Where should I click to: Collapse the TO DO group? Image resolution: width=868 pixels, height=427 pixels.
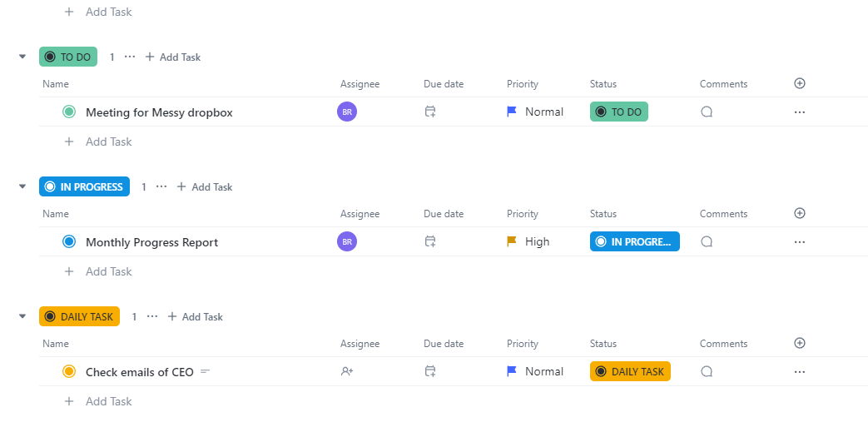22,57
